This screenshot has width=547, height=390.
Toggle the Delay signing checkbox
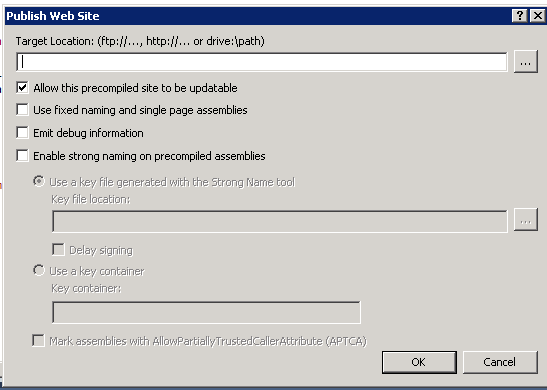58,250
